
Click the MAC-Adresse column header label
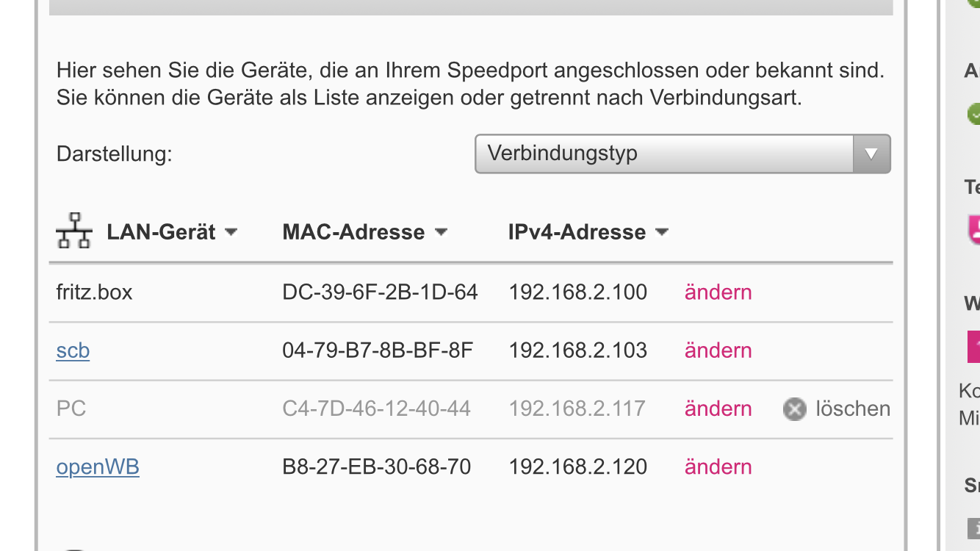353,232
